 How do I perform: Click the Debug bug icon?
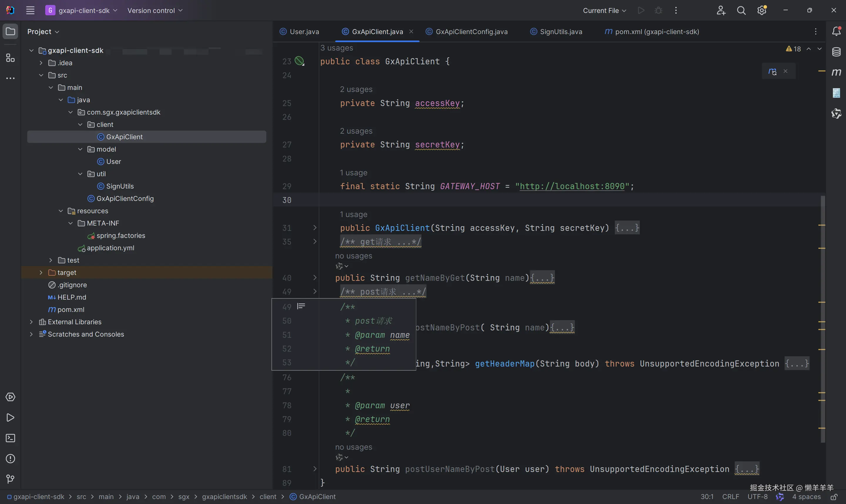click(x=658, y=10)
